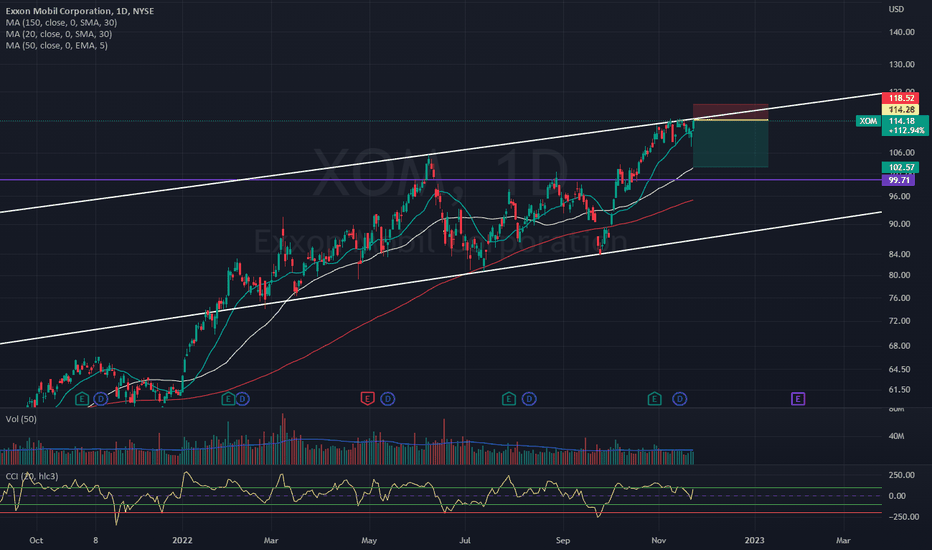Click the 76.00 price axis label
Screen dimensions: 932x550
tap(899, 298)
